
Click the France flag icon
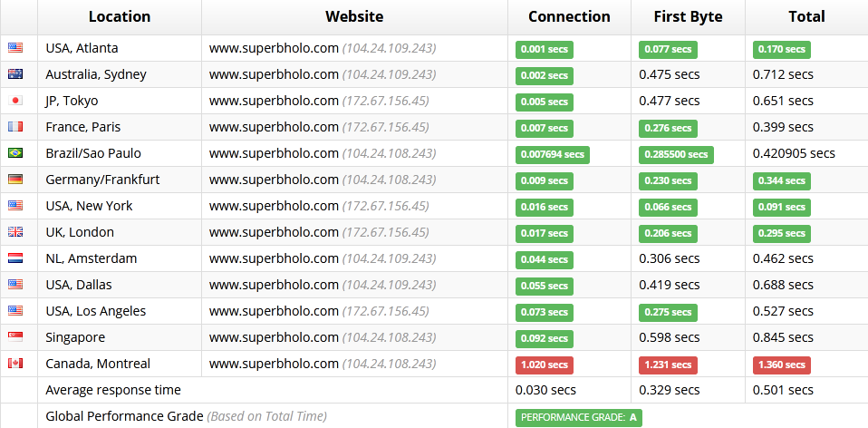tap(15, 127)
